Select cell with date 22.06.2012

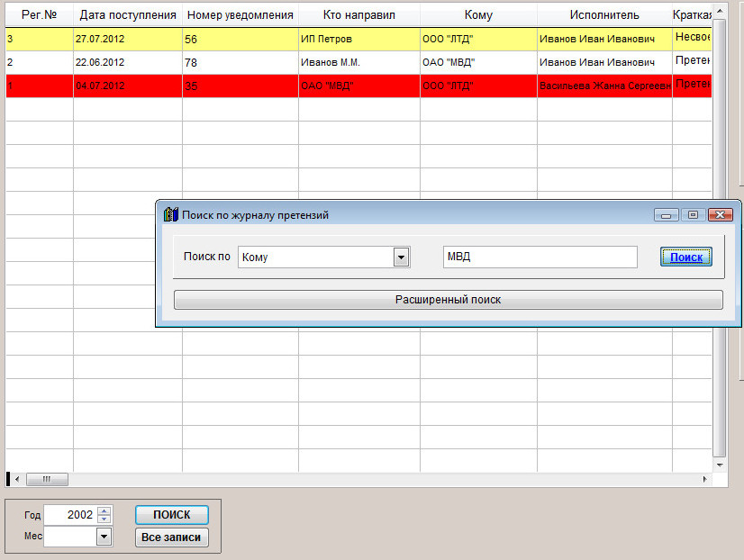point(128,62)
